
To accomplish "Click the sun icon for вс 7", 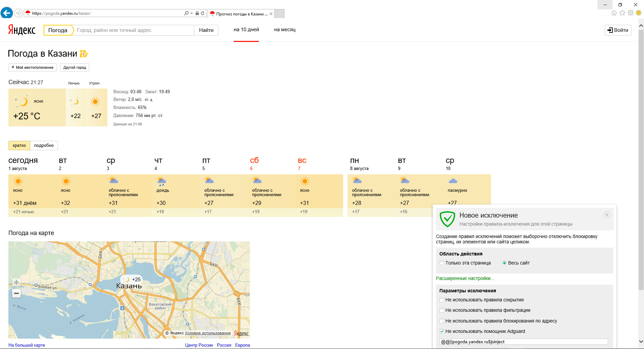I will (x=305, y=181).
